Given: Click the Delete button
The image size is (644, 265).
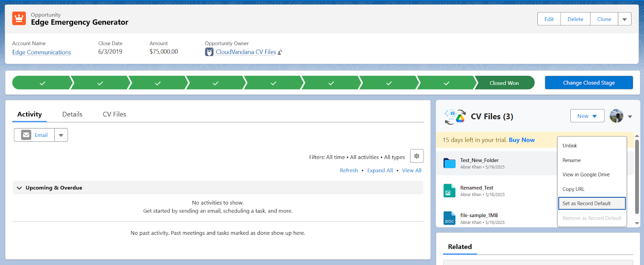Looking at the screenshot, I should point(575,19).
